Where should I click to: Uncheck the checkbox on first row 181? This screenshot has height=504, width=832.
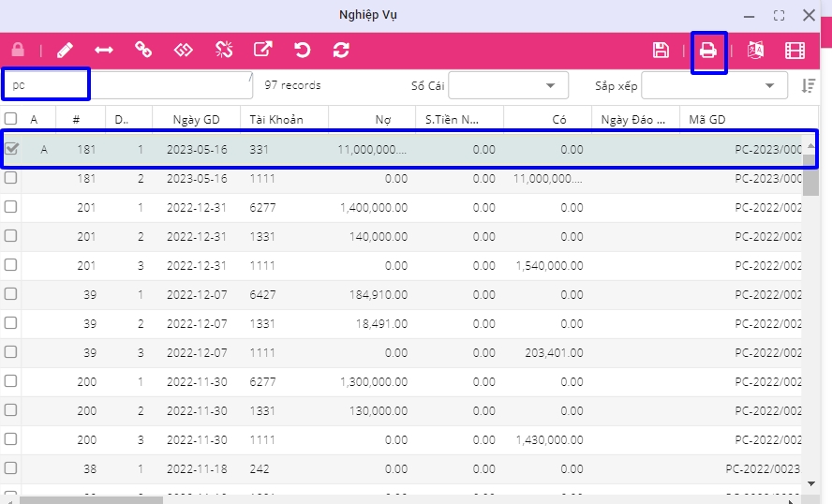click(11, 149)
